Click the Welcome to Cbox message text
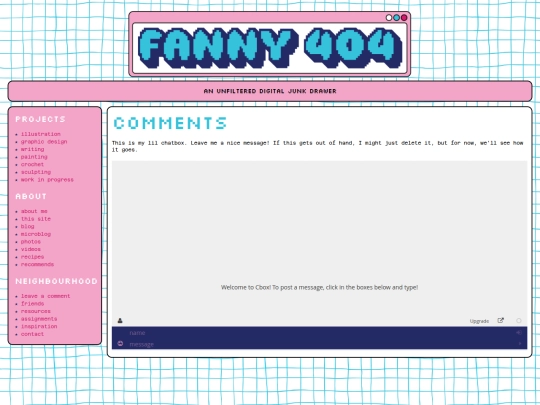This screenshot has height=405, width=540. 319,287
